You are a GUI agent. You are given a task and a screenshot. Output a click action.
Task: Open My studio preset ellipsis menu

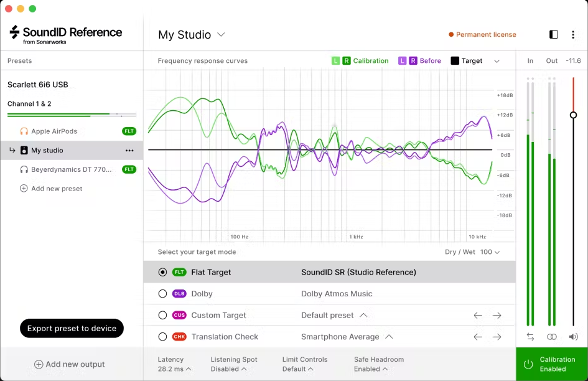[x=129, y=151]
